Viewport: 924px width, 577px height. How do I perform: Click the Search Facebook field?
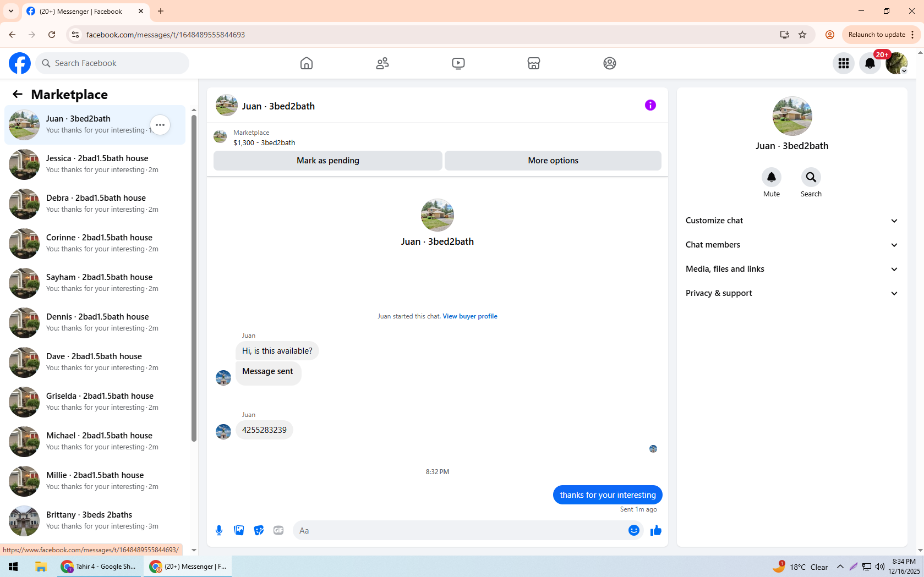(112, 63)
